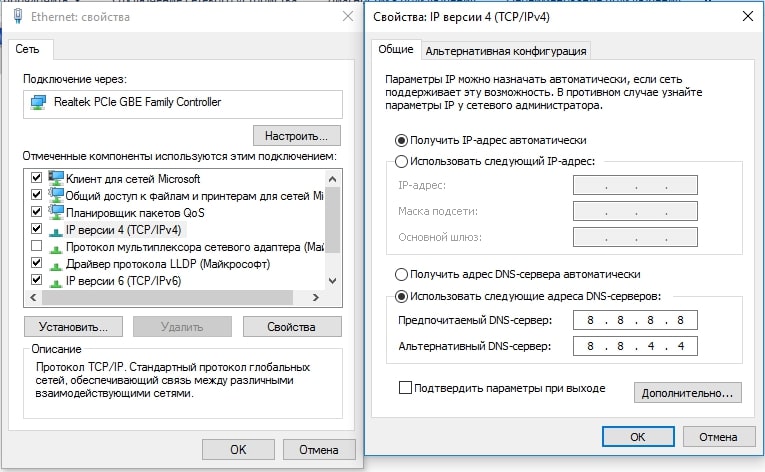
Task: Select the Планировщик пакетов QoS icon
Action: pos(56,212)
